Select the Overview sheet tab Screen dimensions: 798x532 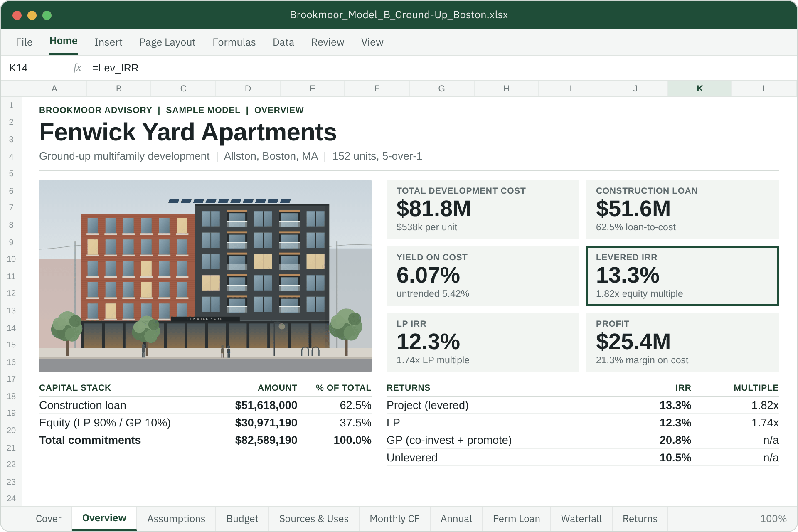(x=104, y=518)
